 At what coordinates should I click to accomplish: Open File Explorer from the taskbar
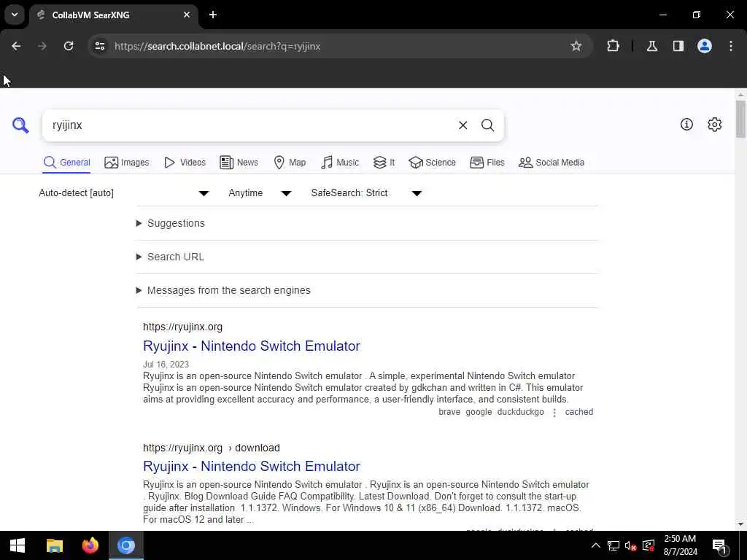54,545
